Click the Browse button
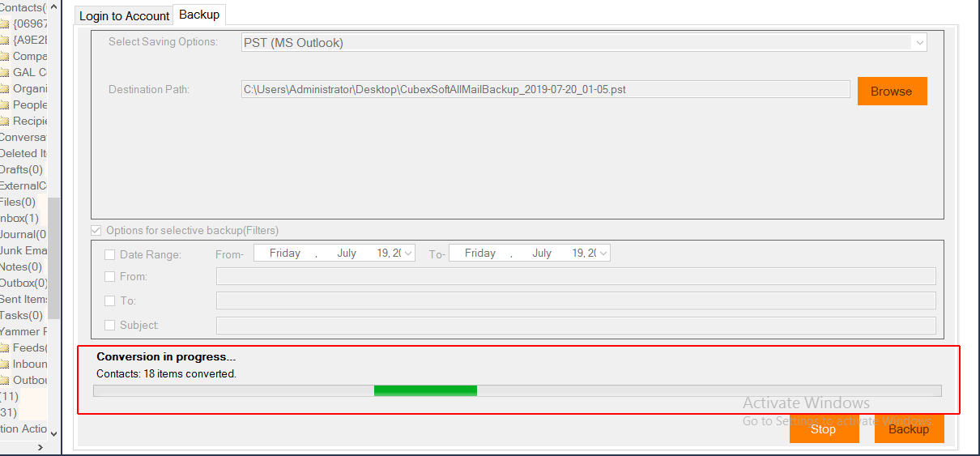Screen dimensions: 980x456 coord(892,92)
